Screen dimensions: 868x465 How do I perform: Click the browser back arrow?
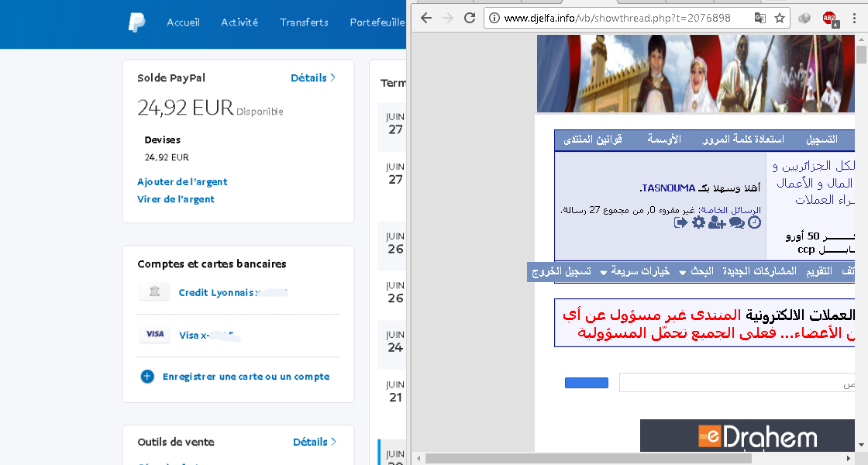coord(425,18)
